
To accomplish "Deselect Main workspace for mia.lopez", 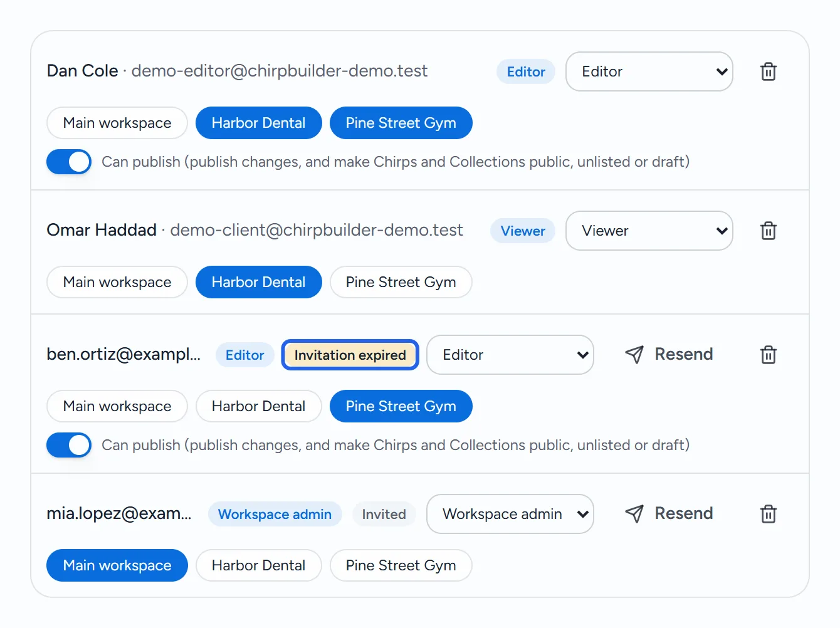I will (x=117, y=565).
